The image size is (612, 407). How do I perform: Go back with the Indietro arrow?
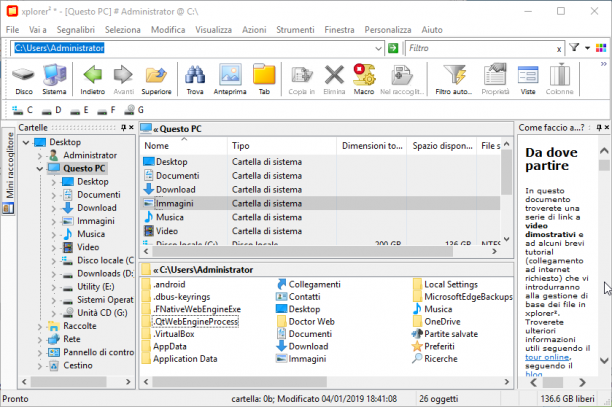pos(93,80)
